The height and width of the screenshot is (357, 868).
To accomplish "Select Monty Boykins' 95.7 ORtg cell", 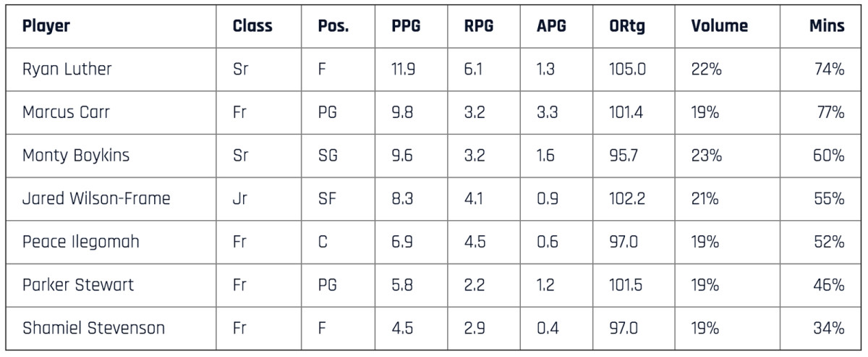I will pyautogui.click(x=624, y=156).
